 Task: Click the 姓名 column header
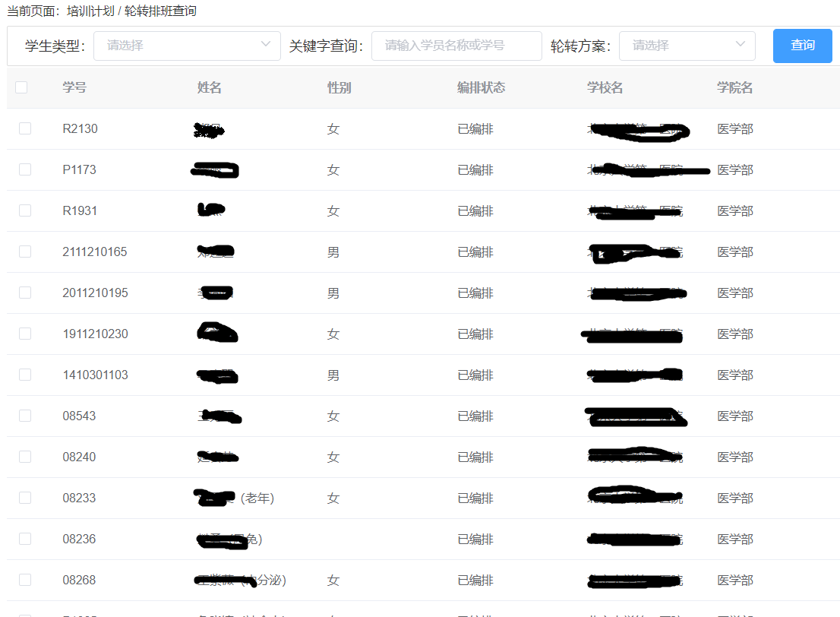(x=209, y=87)
